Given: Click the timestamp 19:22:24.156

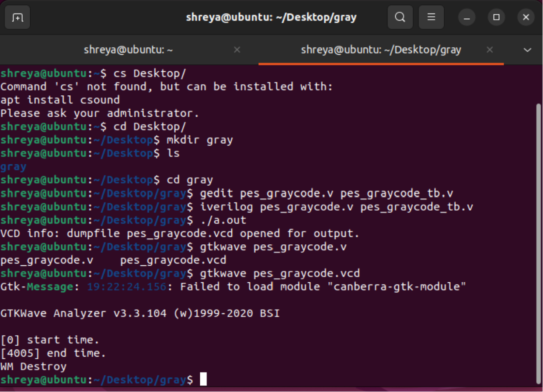Looking at the screenshot, I should click(x=127, y=287).
